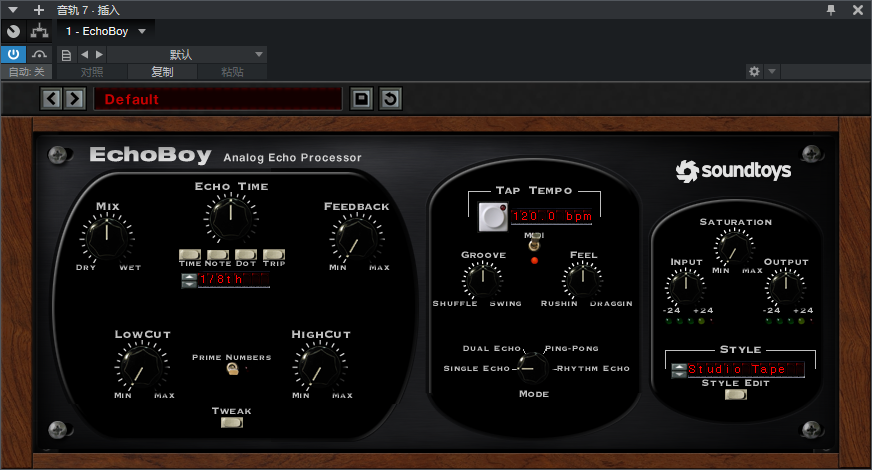Click the 1/8th echo time display
The height and width of the screenshot is (470, 872).
[234, 280]
